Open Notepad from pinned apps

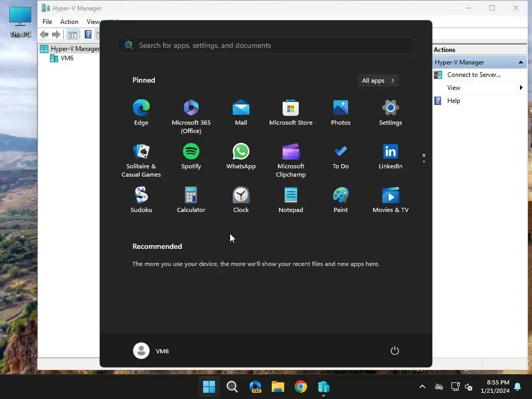click(x=291, y=200)
